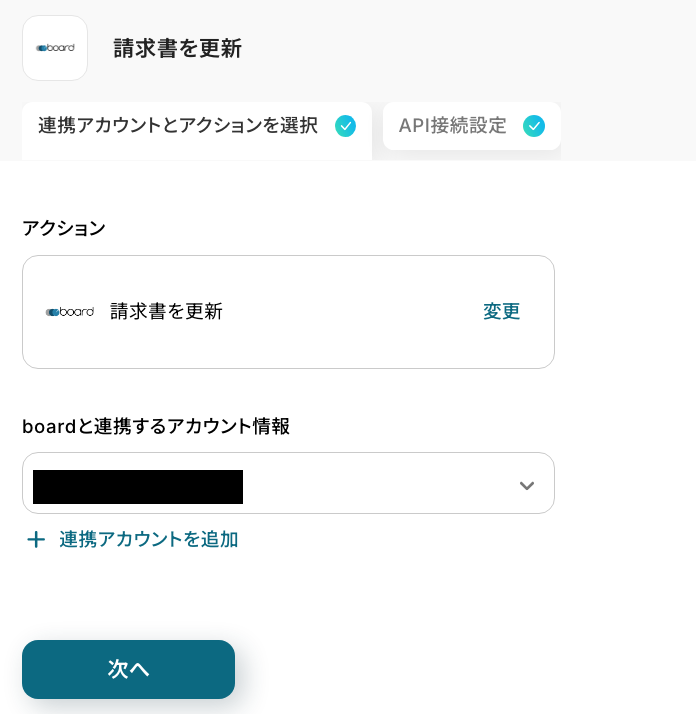Click the 請求書を更新 text in the action card
Screen dimensions: 696x714
[x=166, y=312]
